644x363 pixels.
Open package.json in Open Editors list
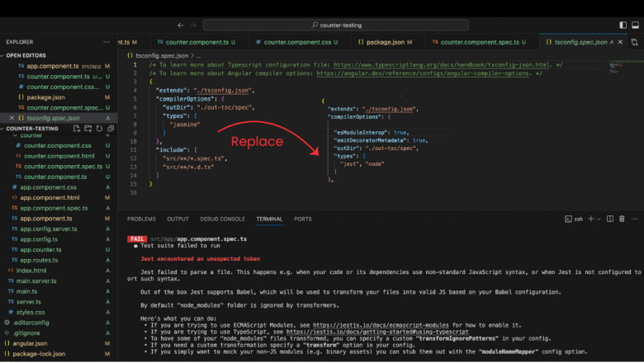tap(45, 97)
